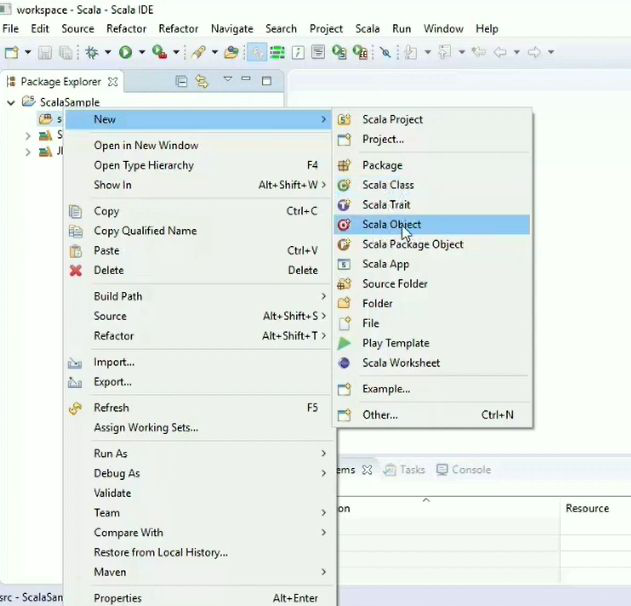Select Other... in the New submenu
The image size is (631, 606).
point(432,415)
